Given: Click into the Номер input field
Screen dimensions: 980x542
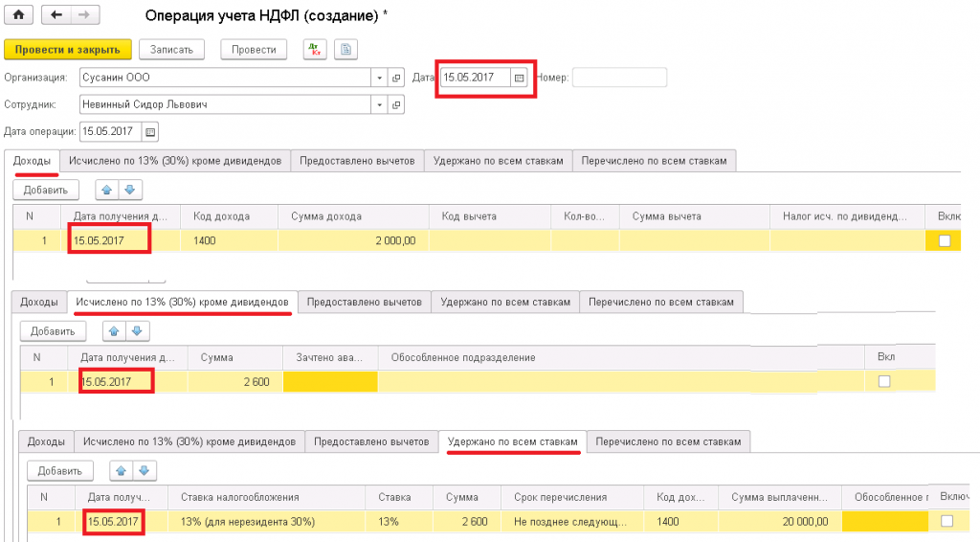Looking at the screenshot, I should [618, 79].
